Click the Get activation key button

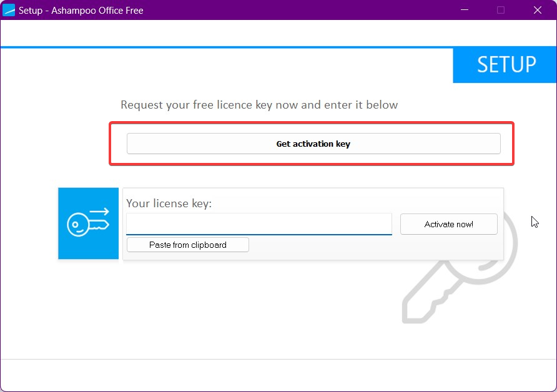point(313,144)
